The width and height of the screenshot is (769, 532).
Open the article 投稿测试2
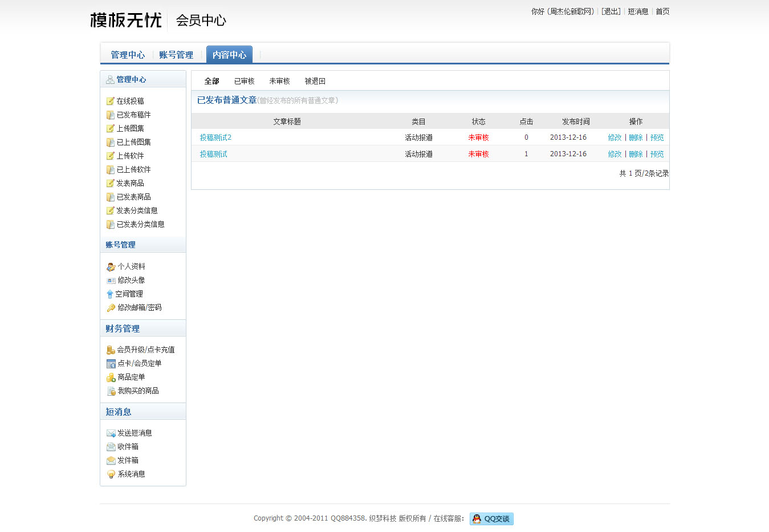coord(215,137)
